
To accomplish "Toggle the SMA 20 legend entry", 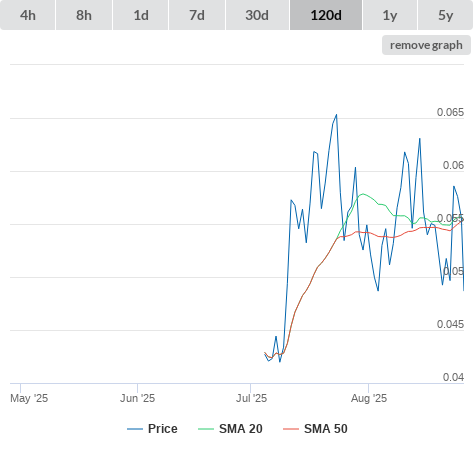I will (230, 429).
